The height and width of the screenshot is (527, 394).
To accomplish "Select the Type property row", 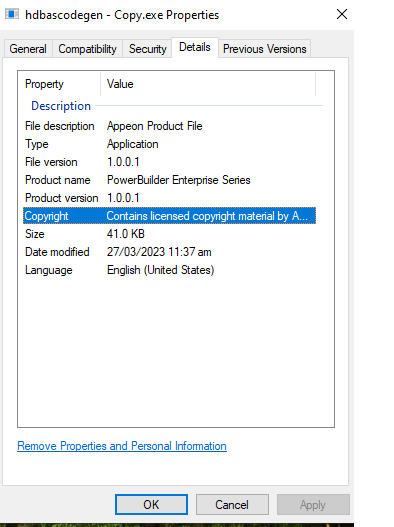I will pos(169,144).
